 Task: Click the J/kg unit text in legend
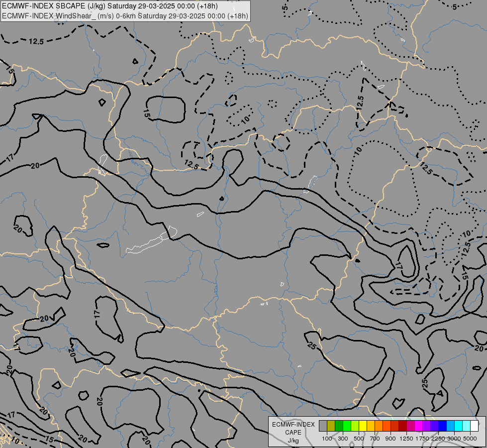(293, 441)
